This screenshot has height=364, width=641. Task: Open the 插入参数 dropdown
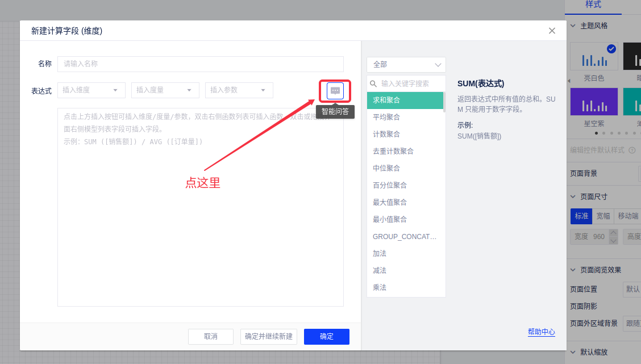239,90
